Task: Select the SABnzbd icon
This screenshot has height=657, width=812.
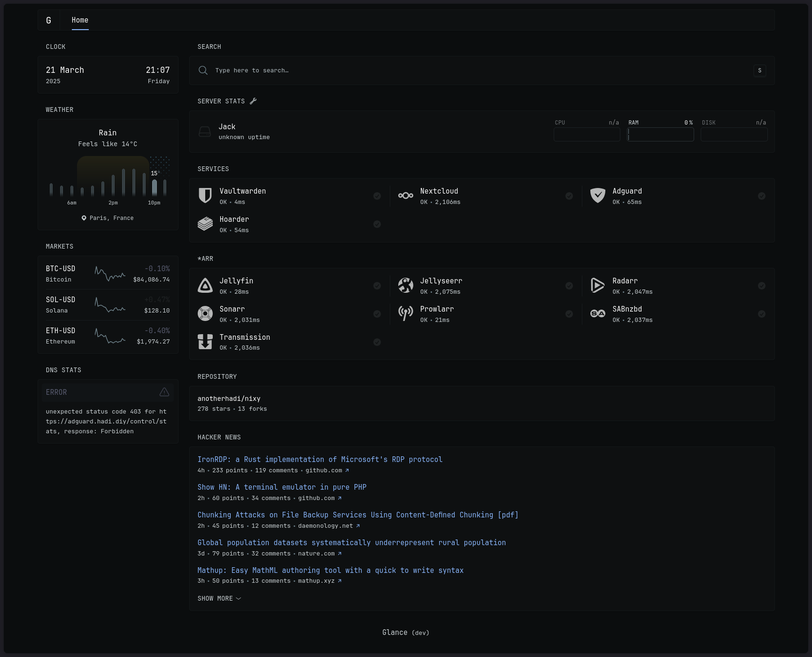Action: click(x=597, y=313)
